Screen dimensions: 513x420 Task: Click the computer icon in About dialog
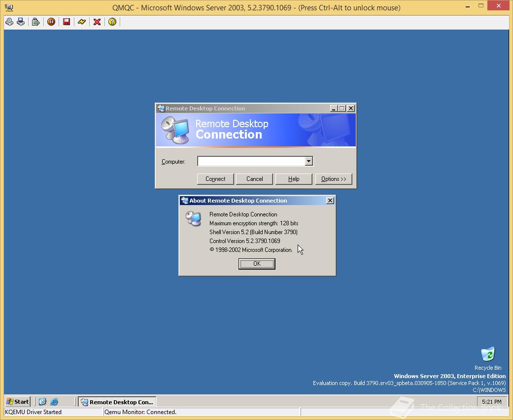click(193, 219)
